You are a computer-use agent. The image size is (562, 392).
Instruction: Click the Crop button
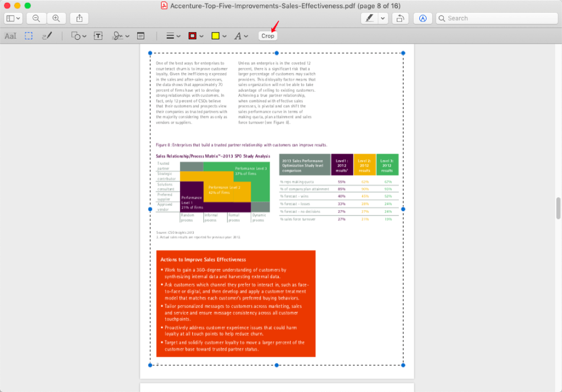(268, 36)
